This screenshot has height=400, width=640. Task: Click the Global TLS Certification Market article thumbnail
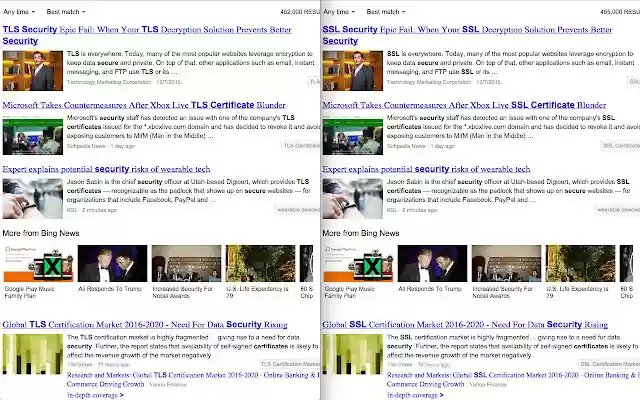point(33,354)
